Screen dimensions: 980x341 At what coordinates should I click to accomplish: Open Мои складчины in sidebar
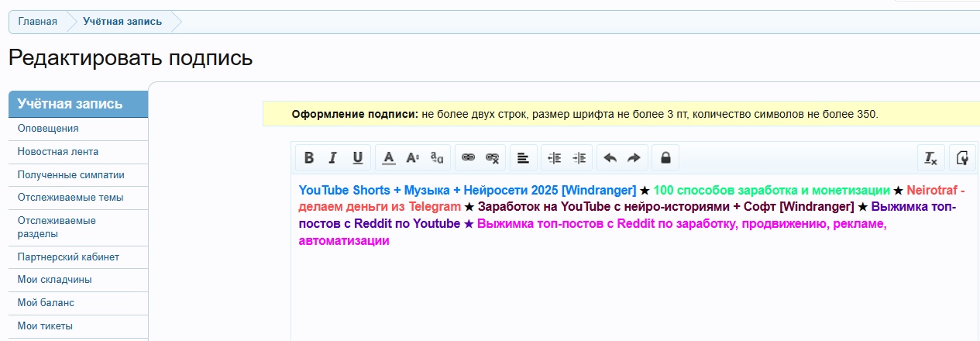coord(78,280)
